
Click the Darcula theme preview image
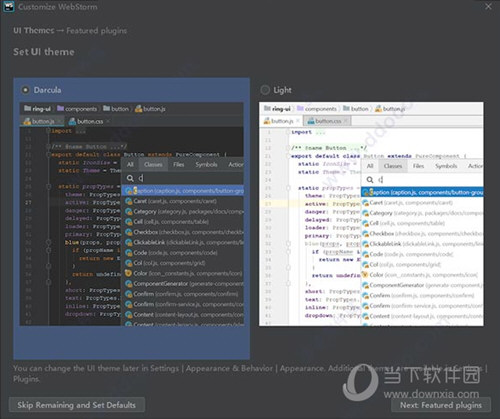pyautogui.click(x=132, y=214)
